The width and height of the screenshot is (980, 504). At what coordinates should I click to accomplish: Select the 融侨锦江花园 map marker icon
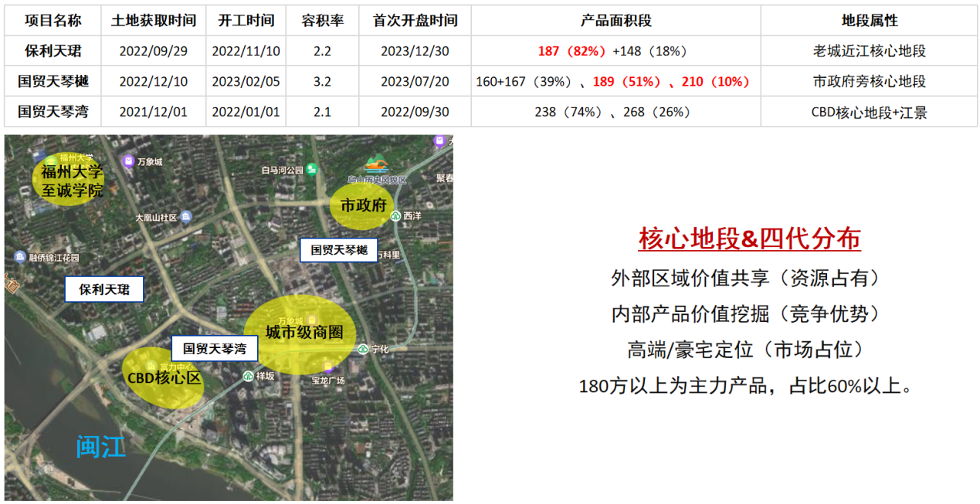coord(20,257)
